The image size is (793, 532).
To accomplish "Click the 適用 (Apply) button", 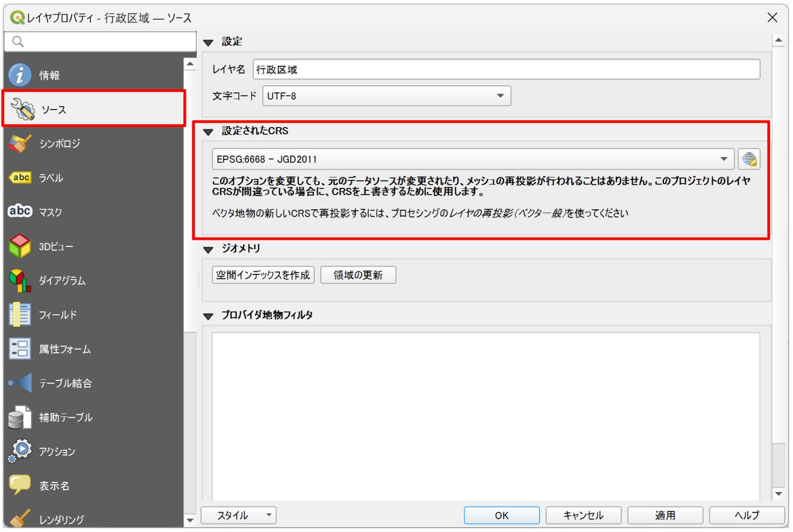I will point(665,515).
